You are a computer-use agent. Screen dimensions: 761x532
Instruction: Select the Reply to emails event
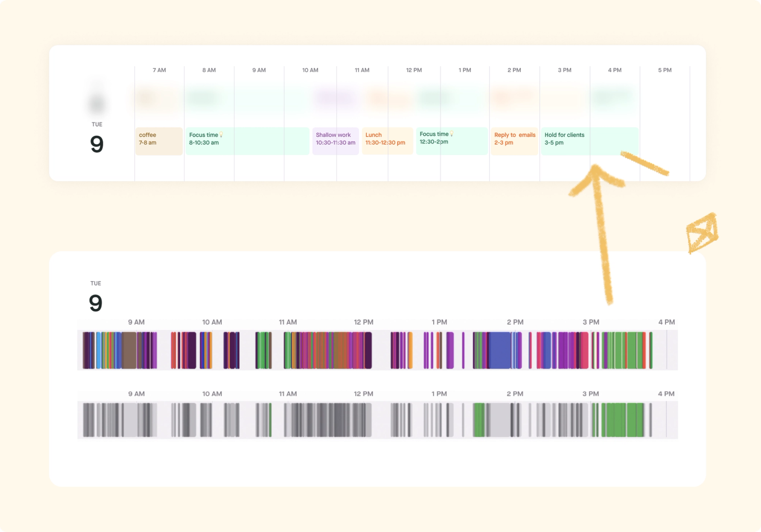(x=514, y=141)
